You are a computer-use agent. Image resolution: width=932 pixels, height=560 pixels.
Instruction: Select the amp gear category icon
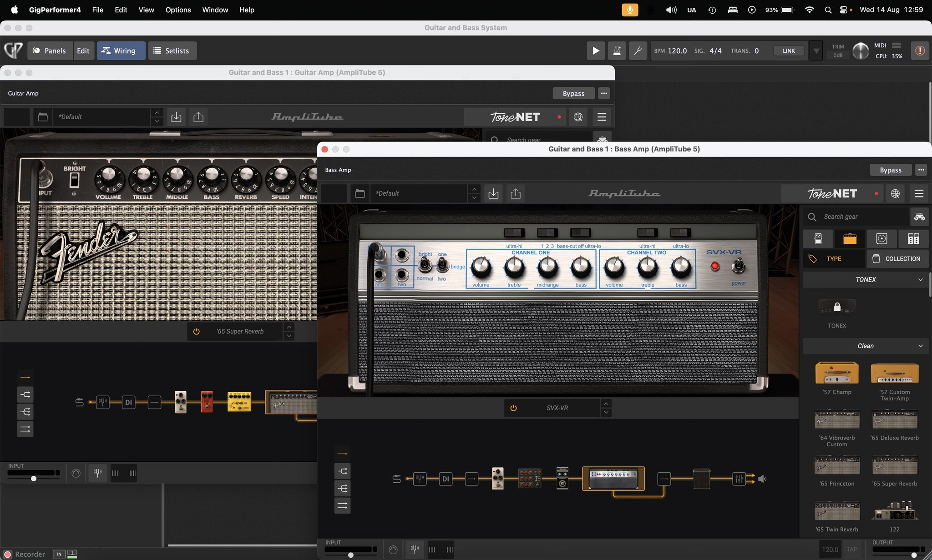[x=850, y=238]
